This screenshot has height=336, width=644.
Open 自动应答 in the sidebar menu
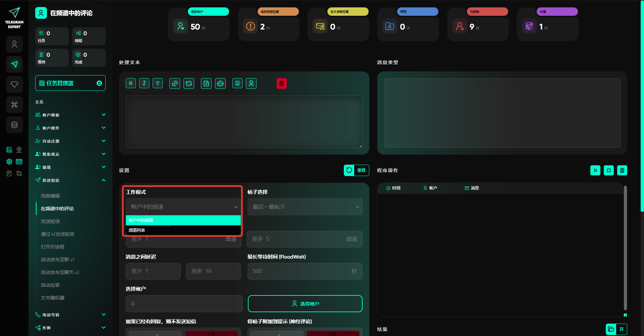coord(50,285)
